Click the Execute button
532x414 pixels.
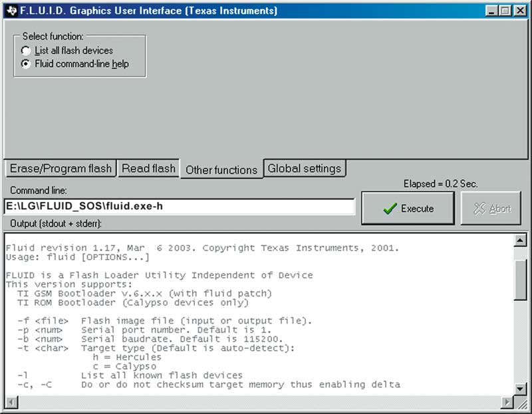coord(408,208)
